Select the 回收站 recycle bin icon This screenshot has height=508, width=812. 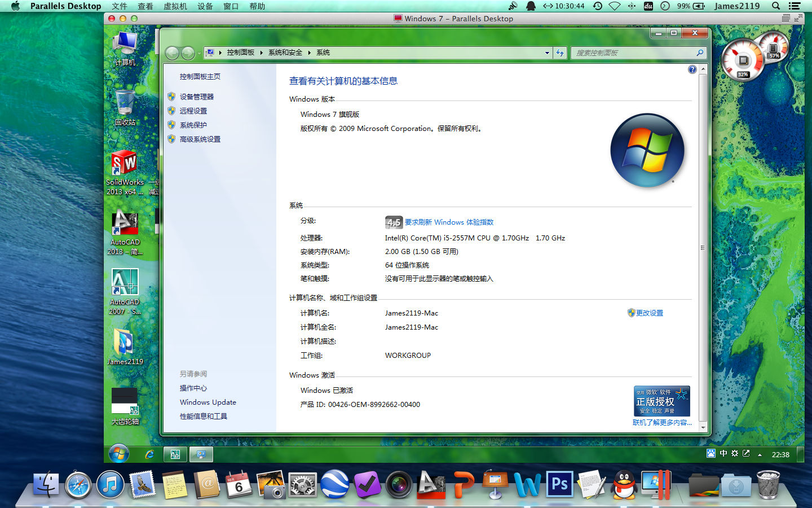[x=125, y=108]
